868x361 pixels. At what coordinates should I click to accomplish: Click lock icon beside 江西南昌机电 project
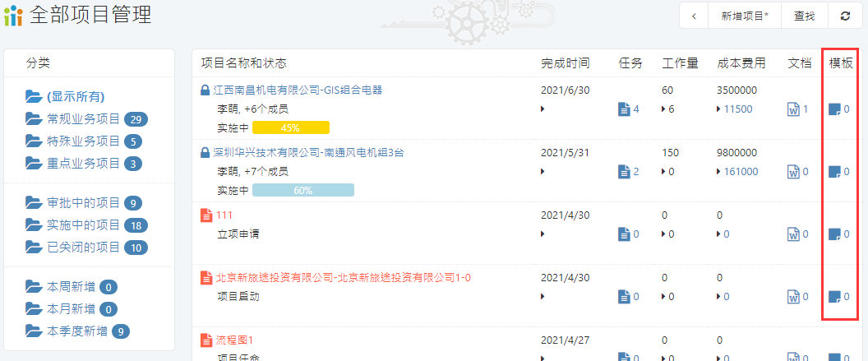pos(205,90)
